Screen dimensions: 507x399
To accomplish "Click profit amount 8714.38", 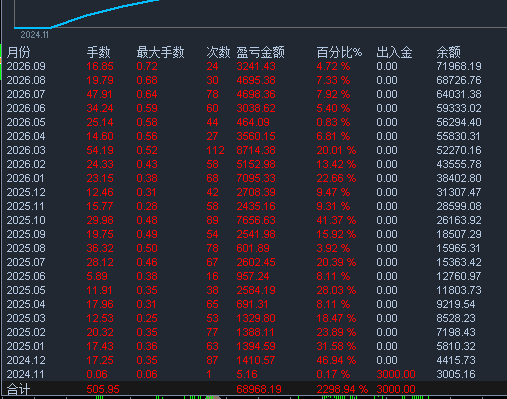I will pos(256,150).
